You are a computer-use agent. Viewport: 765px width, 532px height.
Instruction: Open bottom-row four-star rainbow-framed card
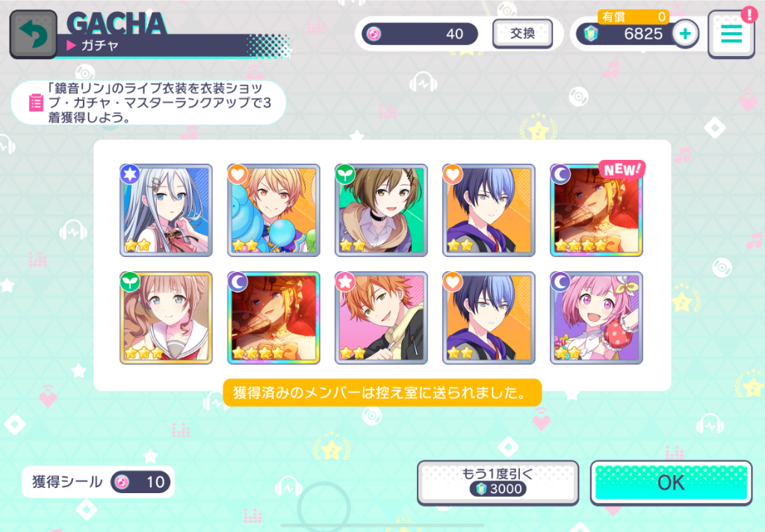[273, 318]
